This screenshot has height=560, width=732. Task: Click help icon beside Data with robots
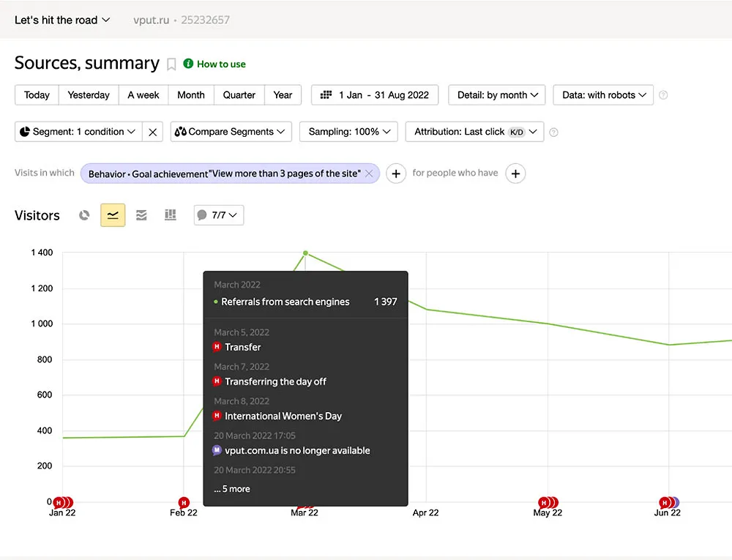(x=663, y=95)
